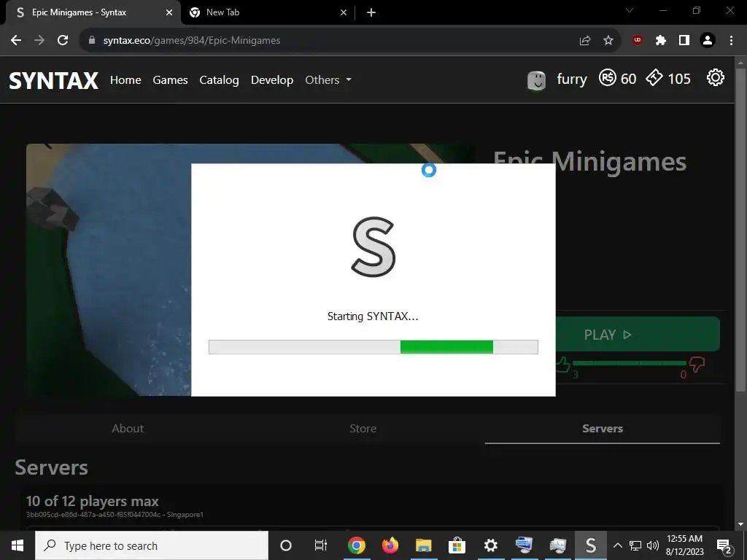Toggle the browser side panel icon

point(684,41)
